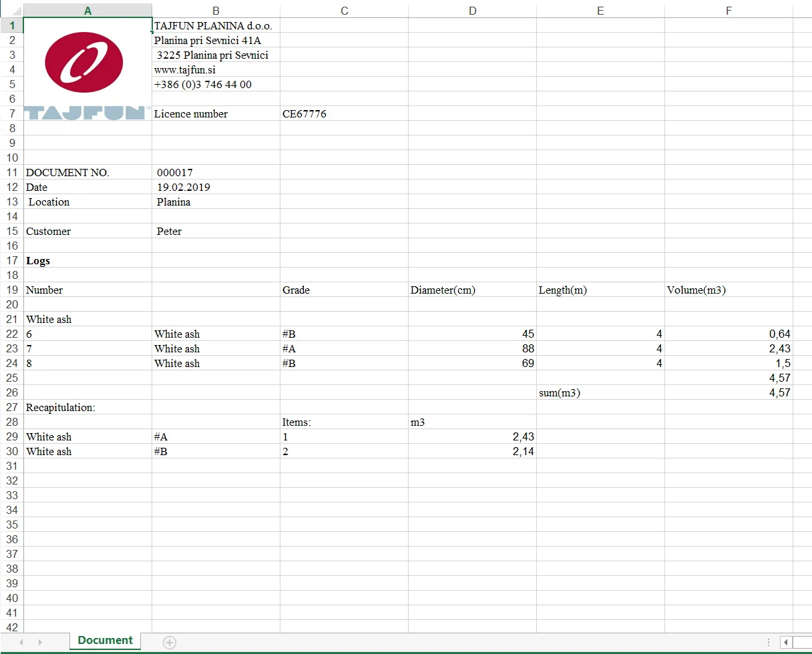The width and height of the screenshot is (812, 654).
Task: Click the Recapitulation: label cell
Action: [87, 407]
